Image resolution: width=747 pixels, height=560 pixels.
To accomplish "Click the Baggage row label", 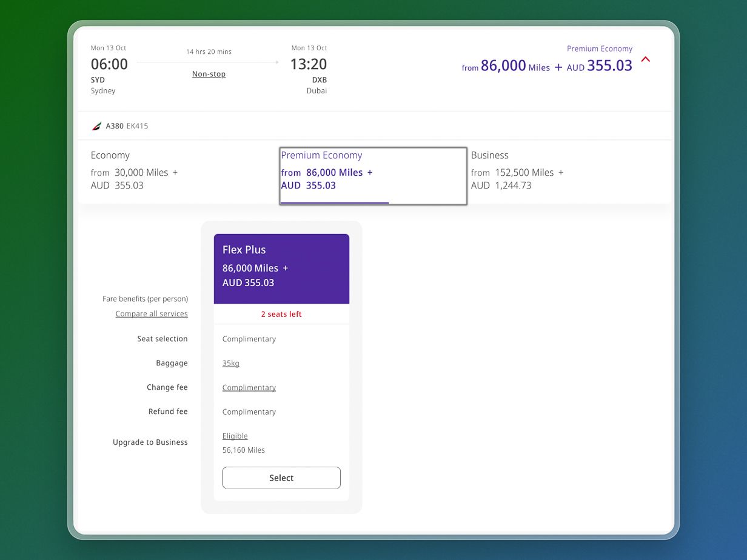I will (172, 363).
